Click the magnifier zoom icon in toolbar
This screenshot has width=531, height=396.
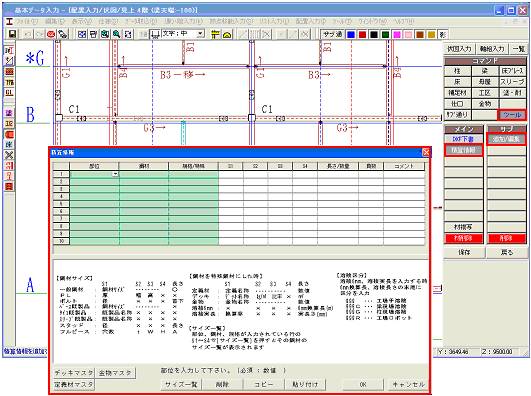116,34
